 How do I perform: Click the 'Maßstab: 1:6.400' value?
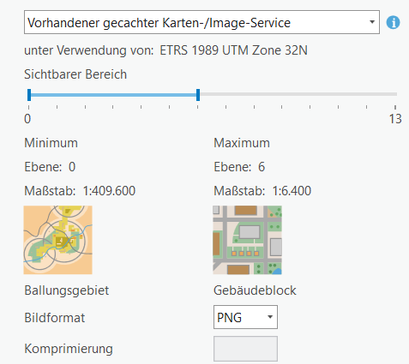[262, 191]
